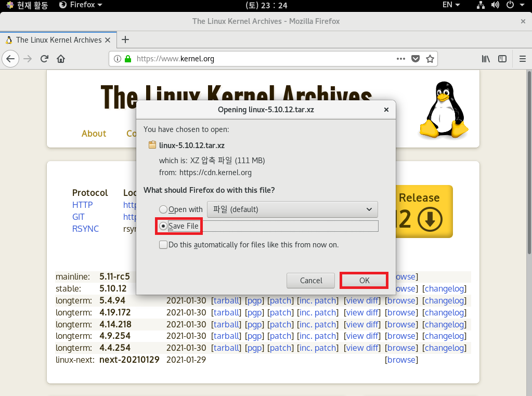Click the green secure connection padlock

click(128, 59)
